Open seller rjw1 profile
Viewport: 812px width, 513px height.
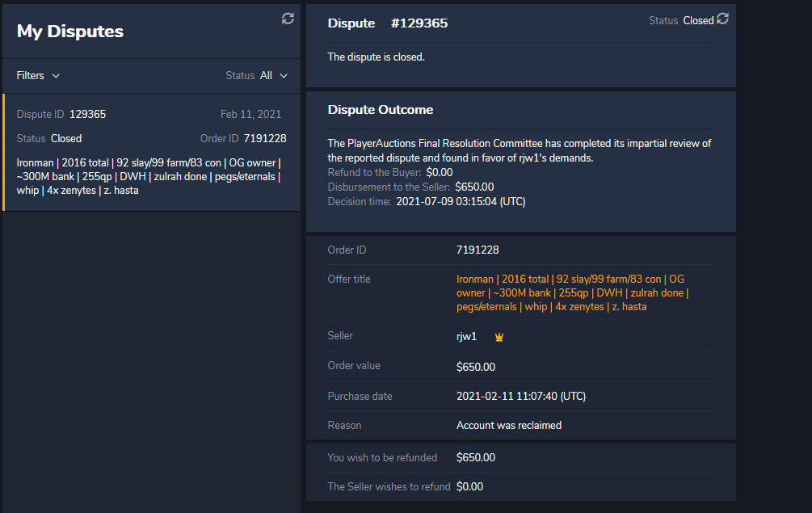(x=466, y=336)
